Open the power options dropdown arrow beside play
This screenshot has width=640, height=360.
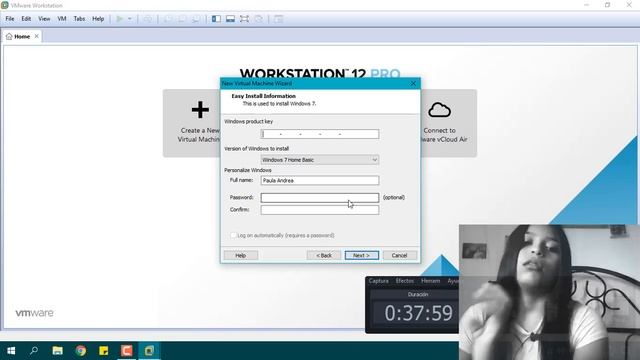(x=130, y=19)
